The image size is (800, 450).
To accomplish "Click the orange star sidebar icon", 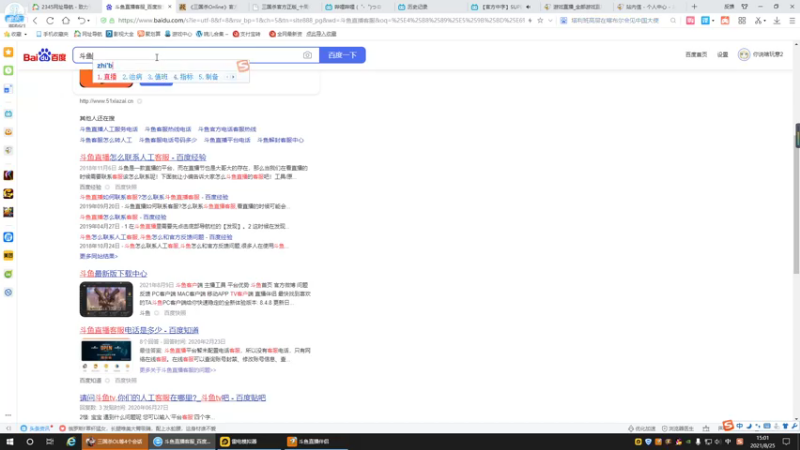I will coord(8,52).
